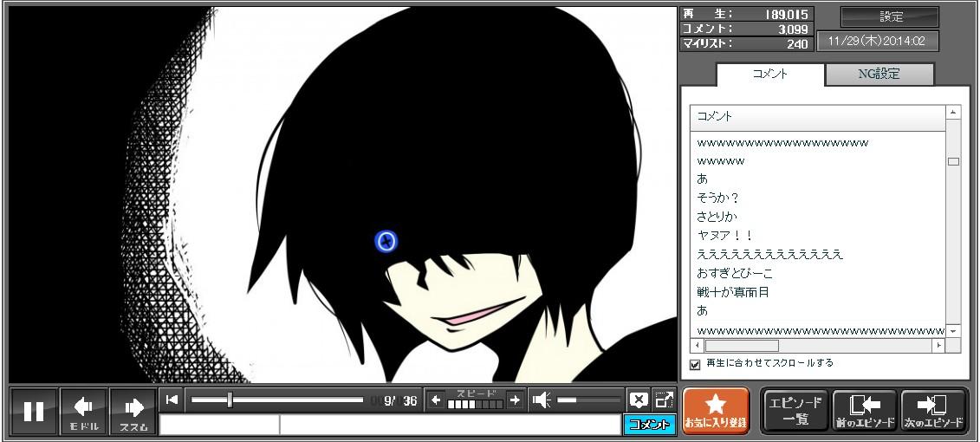980x442 pixels.
Task: Toggle the 再生に合わせてスクロールする checkbox
Action: pyautogui.click(x=695, y=364)
